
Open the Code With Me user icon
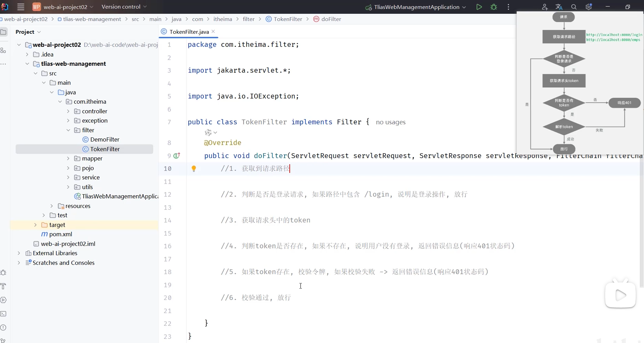coord(545,7)
